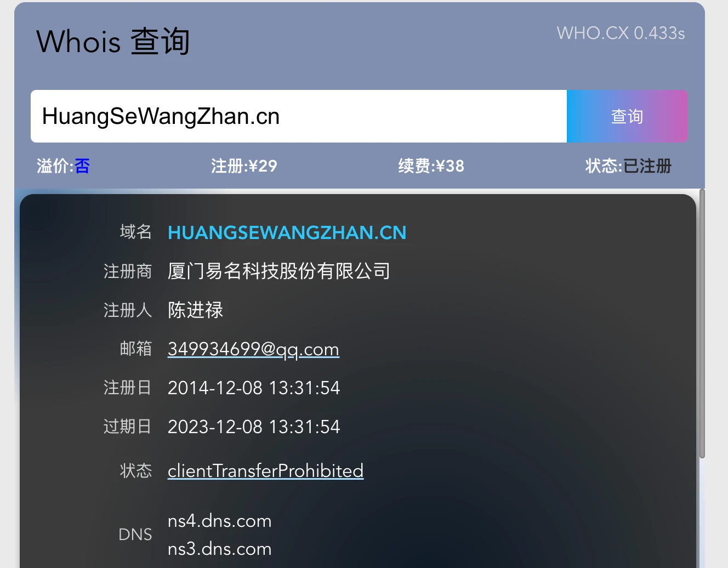The width and height of the screenshot is (728, 568).
Task: Click the 续费:¥38 renewal price label
Action: 431,166
